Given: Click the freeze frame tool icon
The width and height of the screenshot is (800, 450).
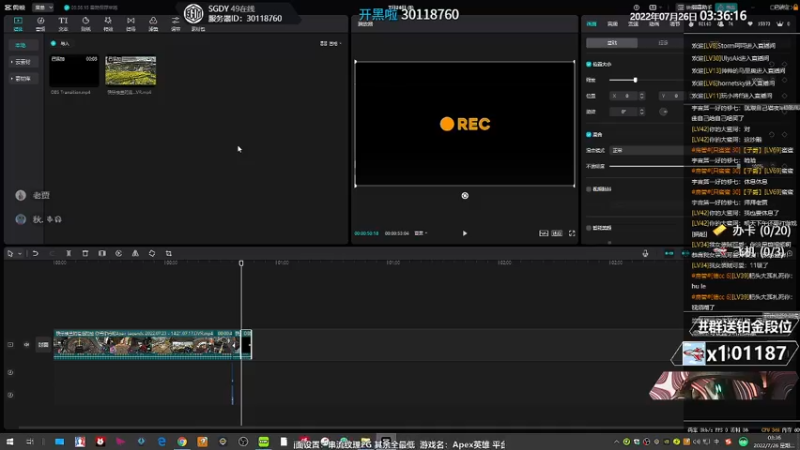Looking at the screenshot, I should click(102, 254).
